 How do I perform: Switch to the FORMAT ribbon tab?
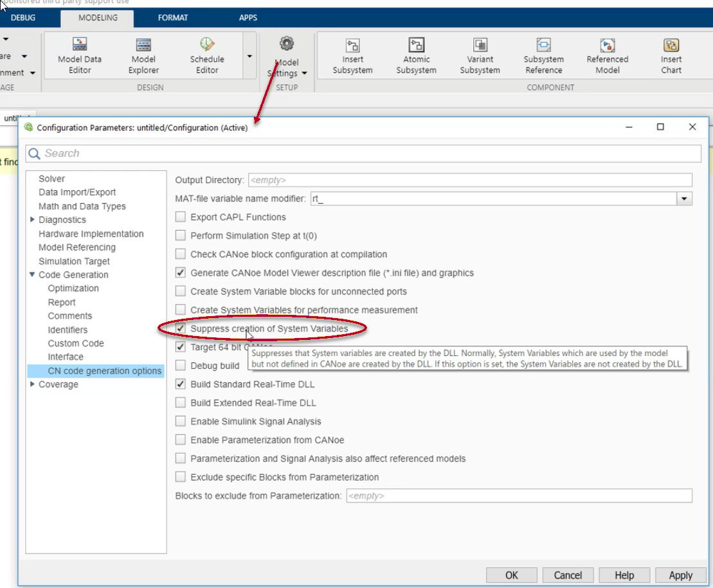[x=172, y=18]
